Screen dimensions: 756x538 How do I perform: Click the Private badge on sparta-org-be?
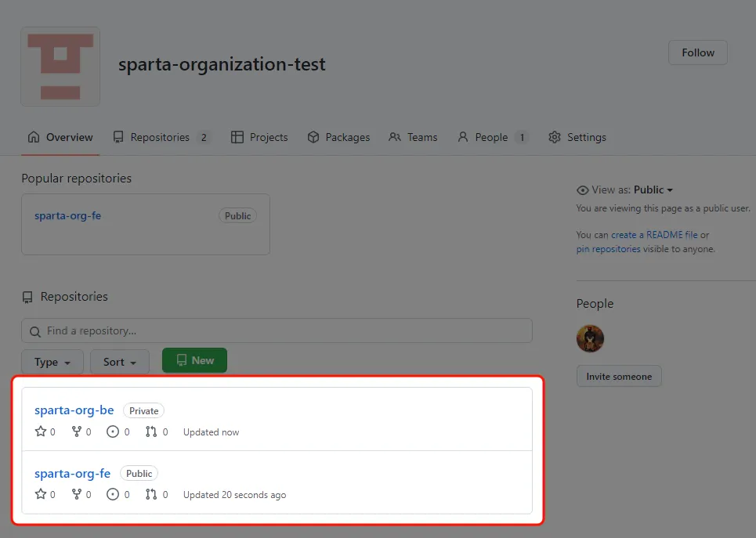coord(143,410)
